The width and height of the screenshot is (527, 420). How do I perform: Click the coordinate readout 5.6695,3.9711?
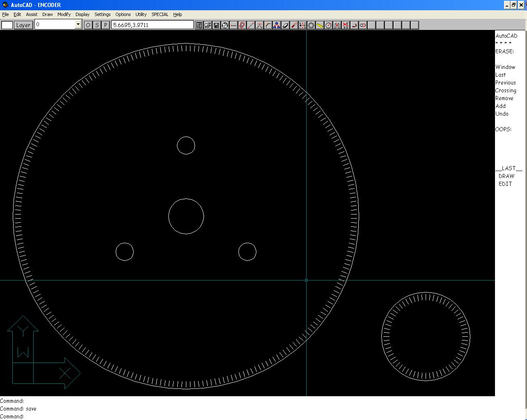point(152,25)
